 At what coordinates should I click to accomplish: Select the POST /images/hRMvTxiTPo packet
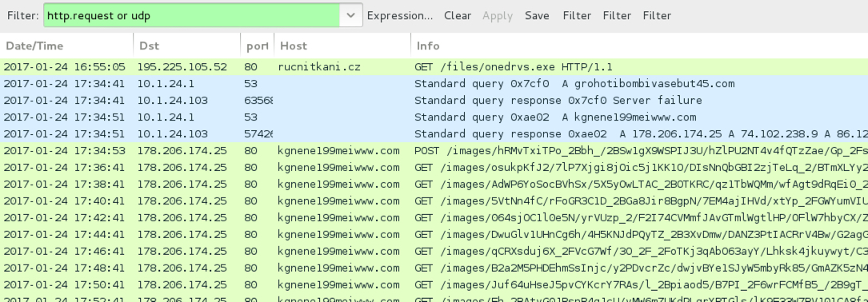[x=434, y=150]
